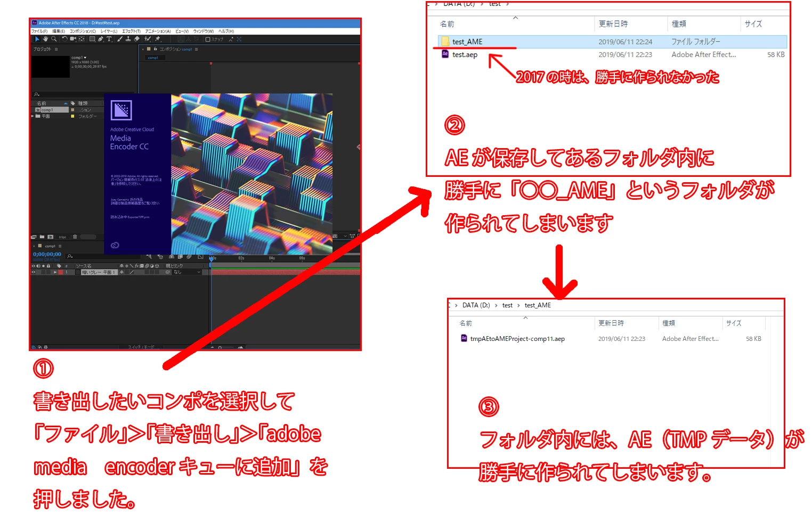The height and width of the screenshot is (529, 812).
Task: Click the 8 bpc color depth button
Action: [x=63, y=237]
